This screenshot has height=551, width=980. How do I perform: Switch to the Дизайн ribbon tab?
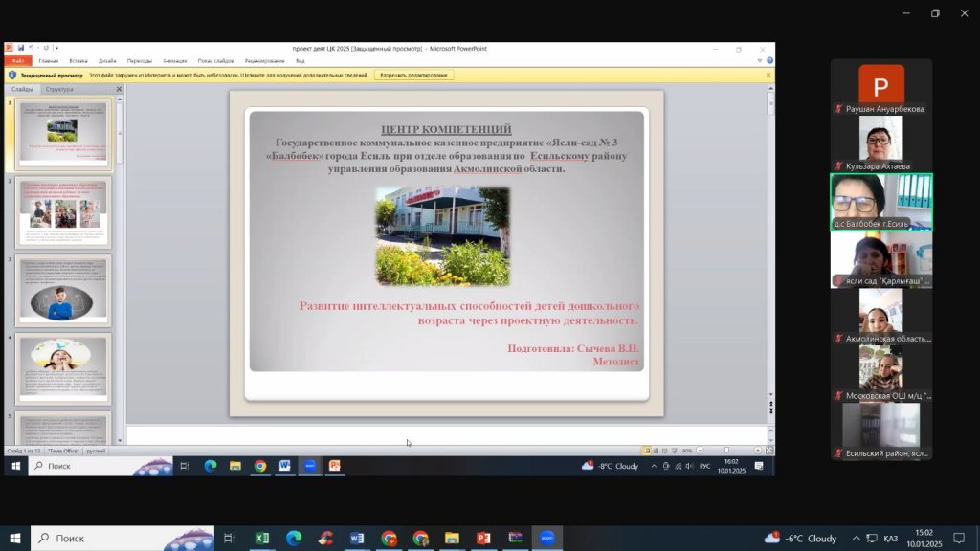[107, 61]
